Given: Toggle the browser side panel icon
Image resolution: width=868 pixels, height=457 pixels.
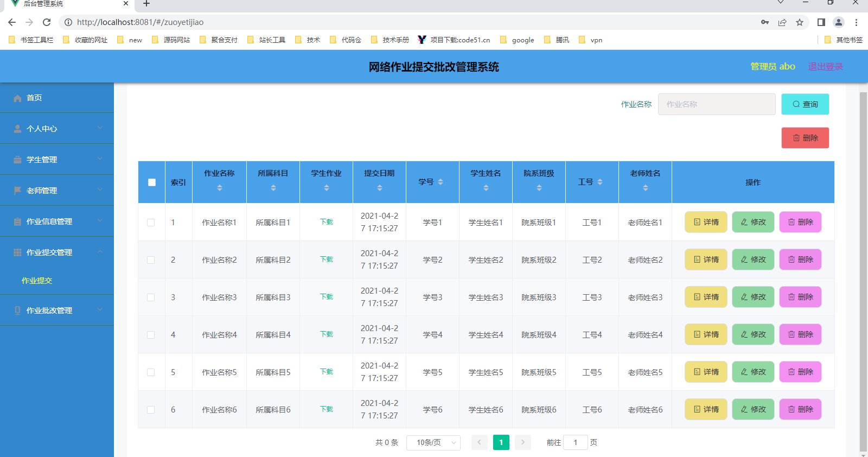Looking at the screenshot, I should coord(821,22).
